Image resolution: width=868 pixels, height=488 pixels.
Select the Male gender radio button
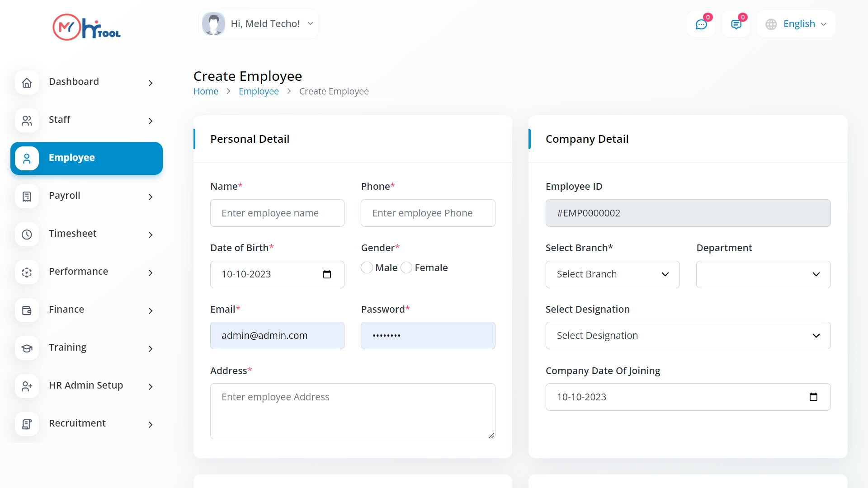(x=367, y=268)
